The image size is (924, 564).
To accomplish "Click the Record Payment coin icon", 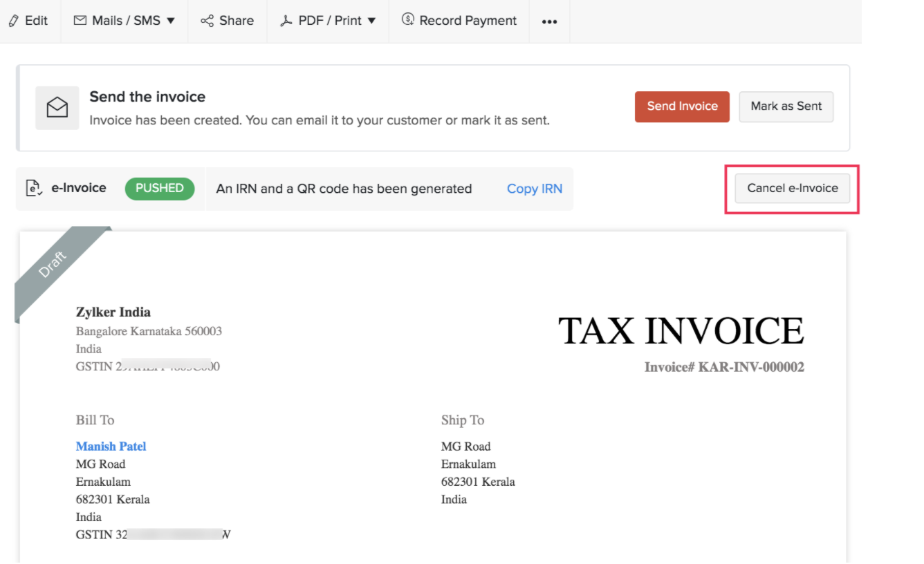I will pyautogui.click(x=407, y=20).
